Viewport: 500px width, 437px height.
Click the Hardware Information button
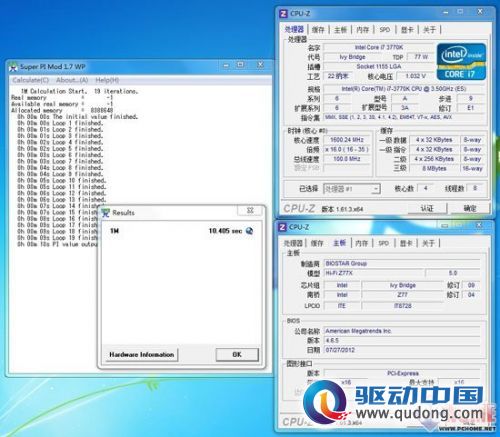coord(142,355)
